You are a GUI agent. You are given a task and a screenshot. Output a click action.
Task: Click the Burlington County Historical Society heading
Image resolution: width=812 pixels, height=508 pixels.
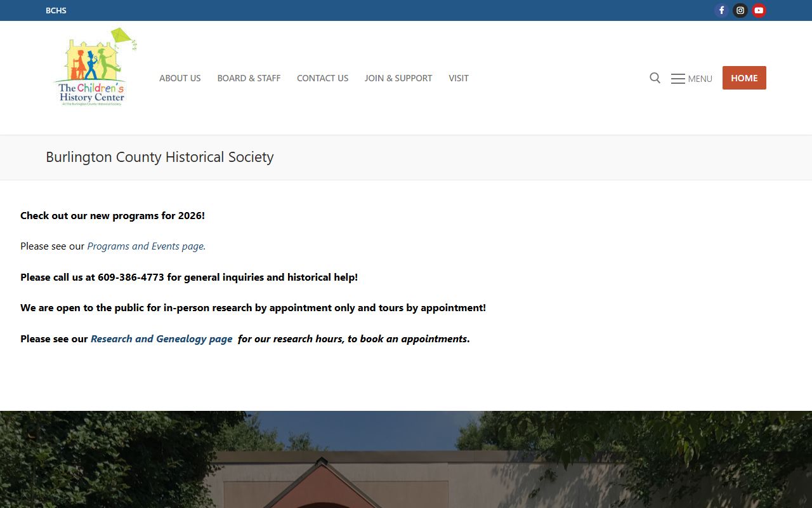click(x=160, y=157)
